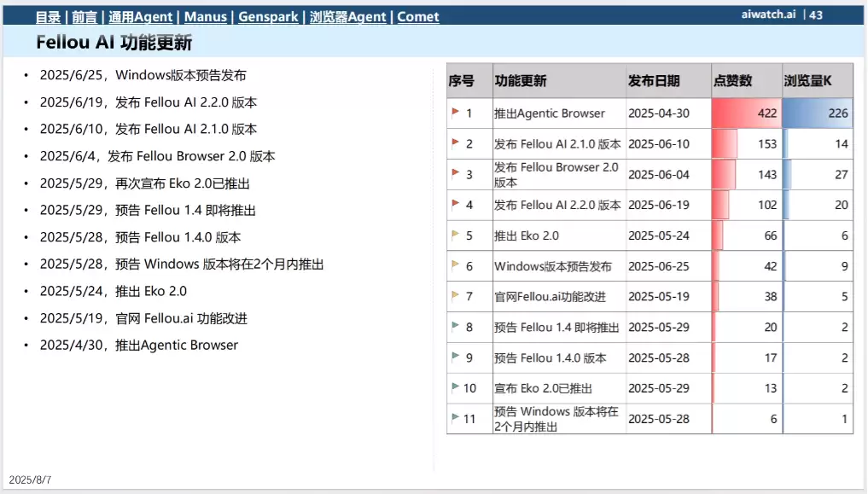Click the 功能更新 column header

point(559,81)
